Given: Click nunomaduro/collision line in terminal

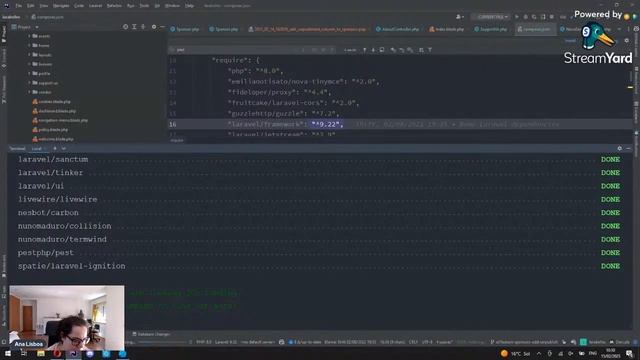Looking at the screenshot, I should (64, 226).
